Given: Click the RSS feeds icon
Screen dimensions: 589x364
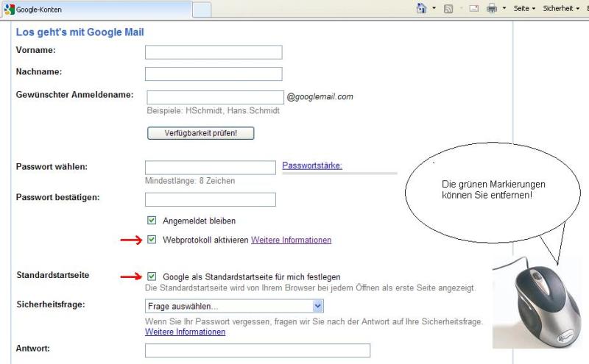Looking at the screenshot, I should coord(448,9).
